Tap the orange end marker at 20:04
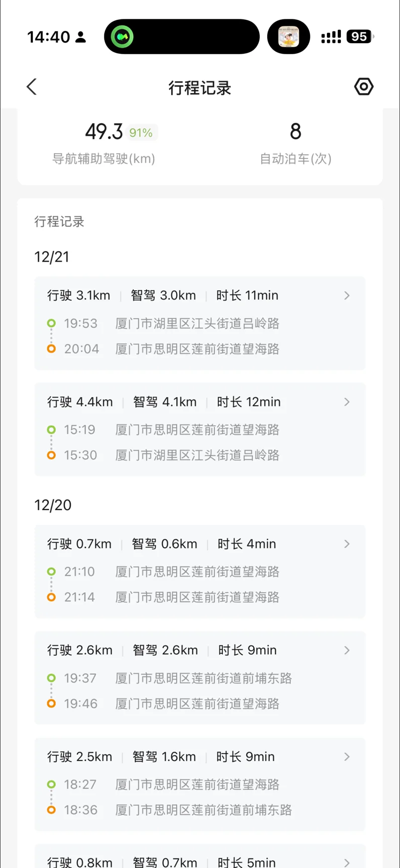The height and width of the screenshot is (868, 400). [x=51, y=349]
